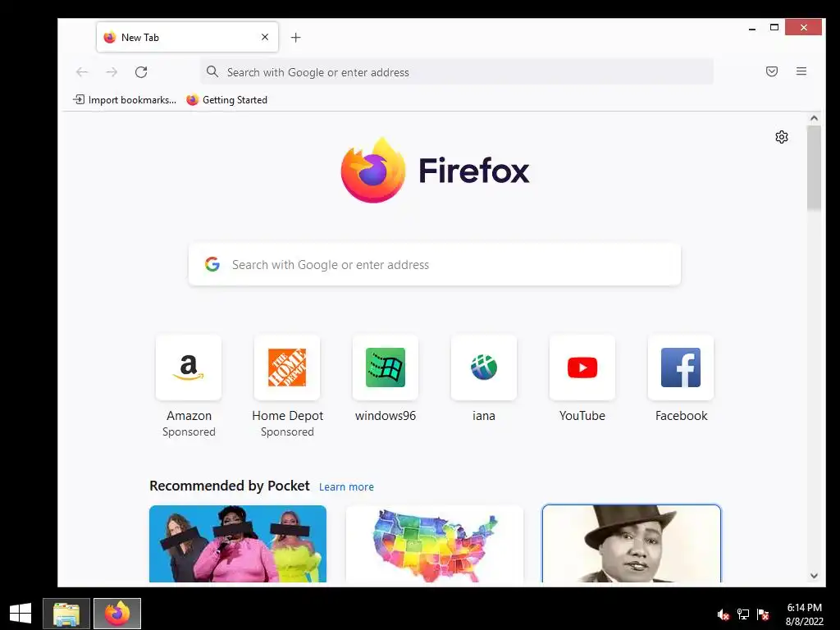Open the Amazon sponsored shortcut
The width and height of the screenshot is (840, 630).
189,386
